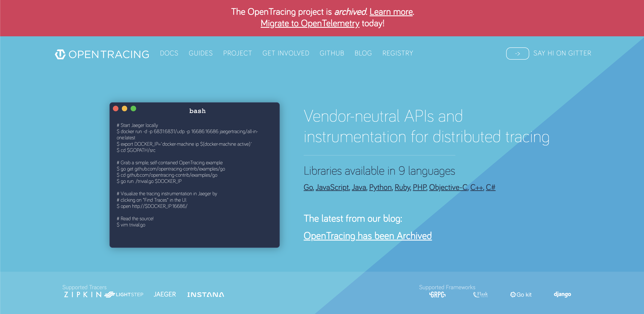This screenshot has height=314, width=644.
Task: Open the Docs menu item
Action: [169, 53]
